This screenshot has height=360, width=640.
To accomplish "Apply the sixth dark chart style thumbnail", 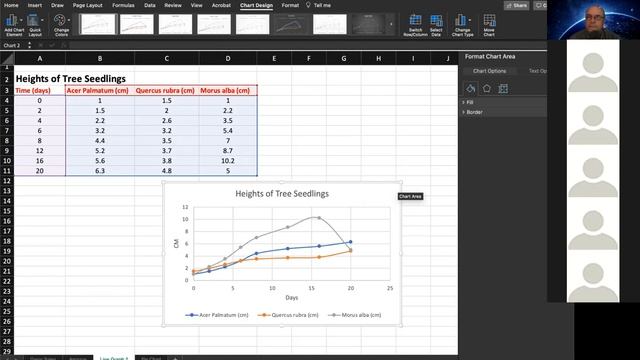I will coord(291,24).
